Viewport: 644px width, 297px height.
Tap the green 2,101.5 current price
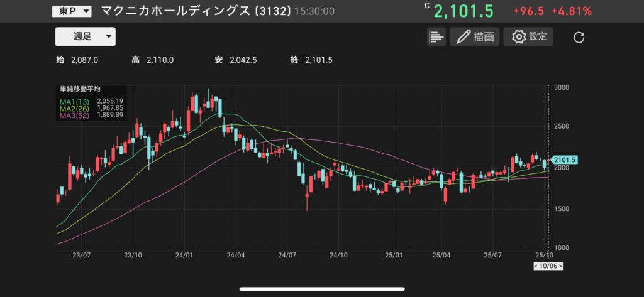[464, 11]
